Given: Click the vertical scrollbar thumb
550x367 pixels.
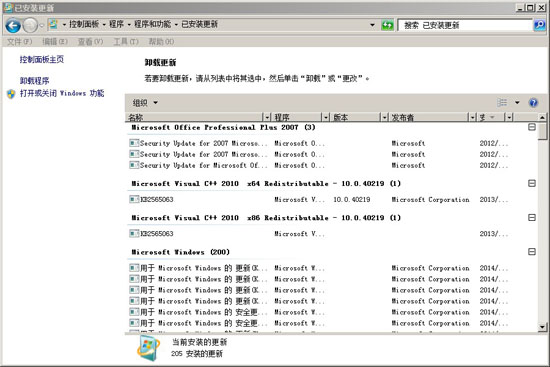Looking at the screenshot, I should [x=542, y=132].
